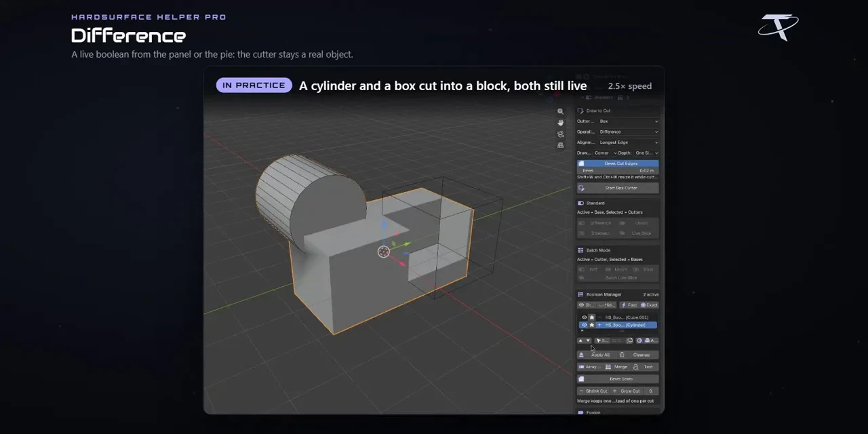Click the 3D cursor in the viewport
868x434 pixels.
(x=384, y=252)
